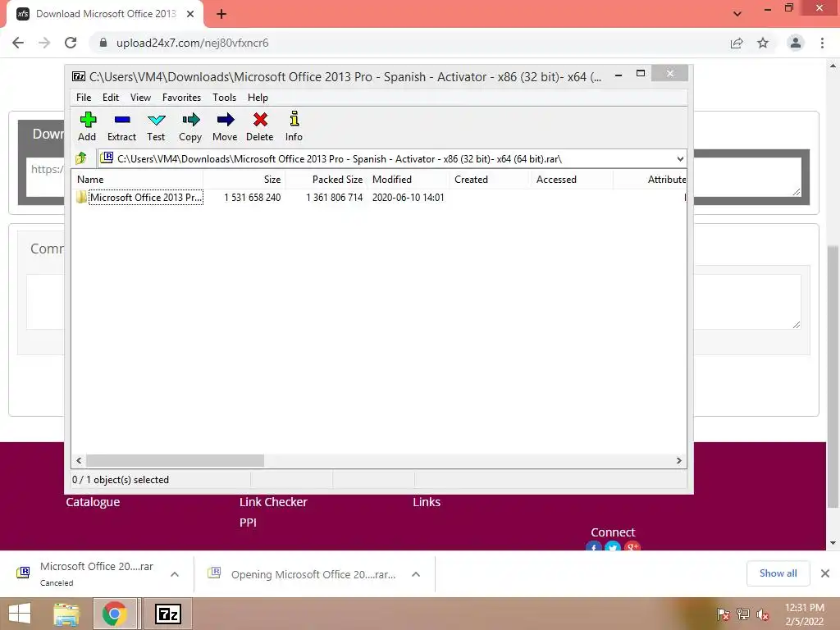Open the Chrome profile avatar

pyautogui.click(x=796, y=43)
